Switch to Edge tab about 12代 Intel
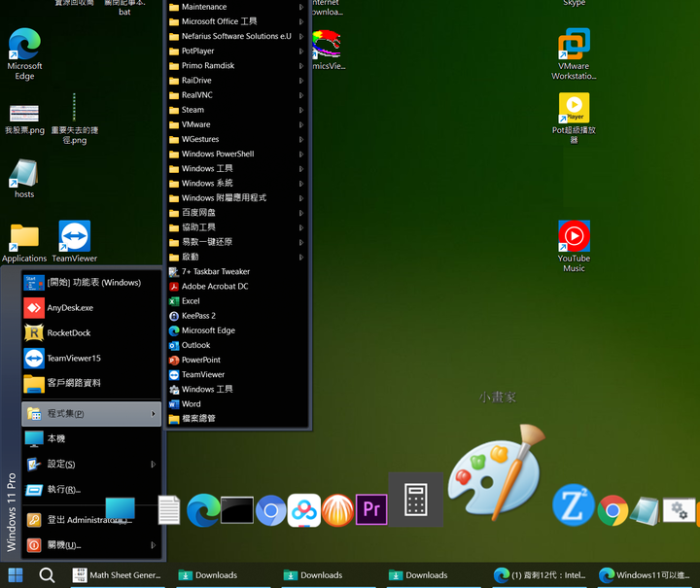This screenshot has width=700, height=588. coord(540,575)
